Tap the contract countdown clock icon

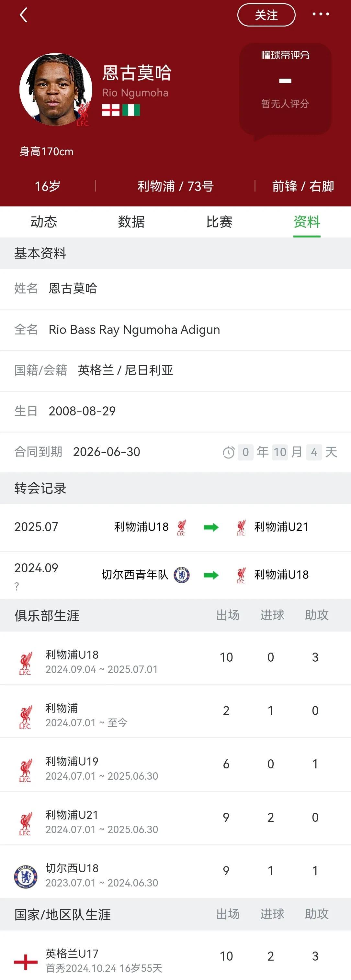pos(228,452)
